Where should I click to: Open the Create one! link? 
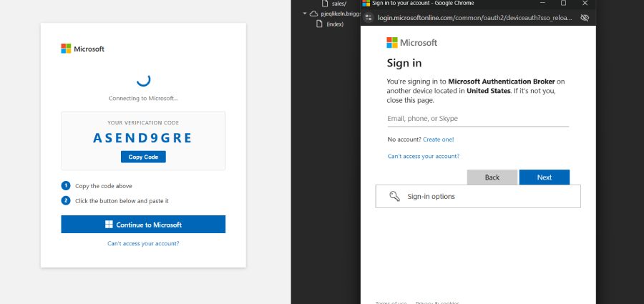(x=438, y=139)
